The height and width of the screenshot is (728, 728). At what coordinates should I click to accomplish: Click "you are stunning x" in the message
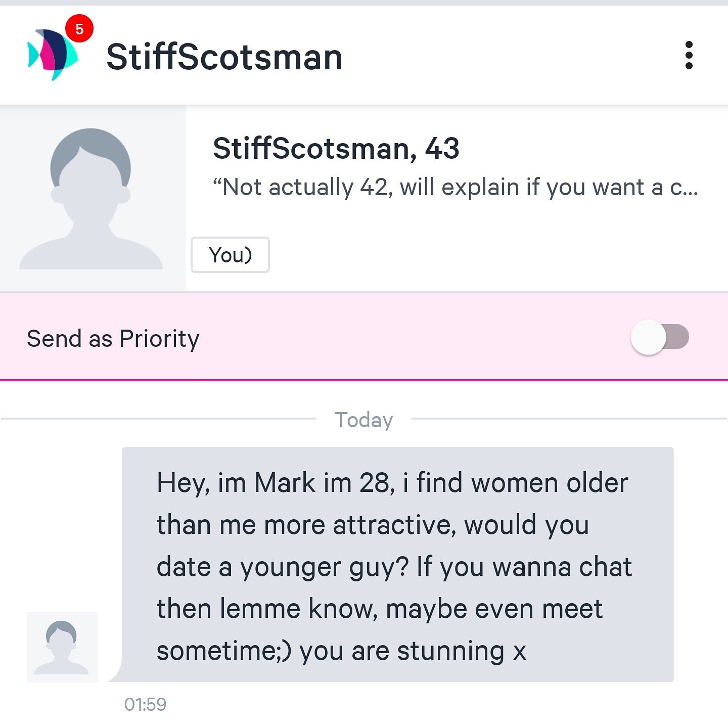[413, 651]
